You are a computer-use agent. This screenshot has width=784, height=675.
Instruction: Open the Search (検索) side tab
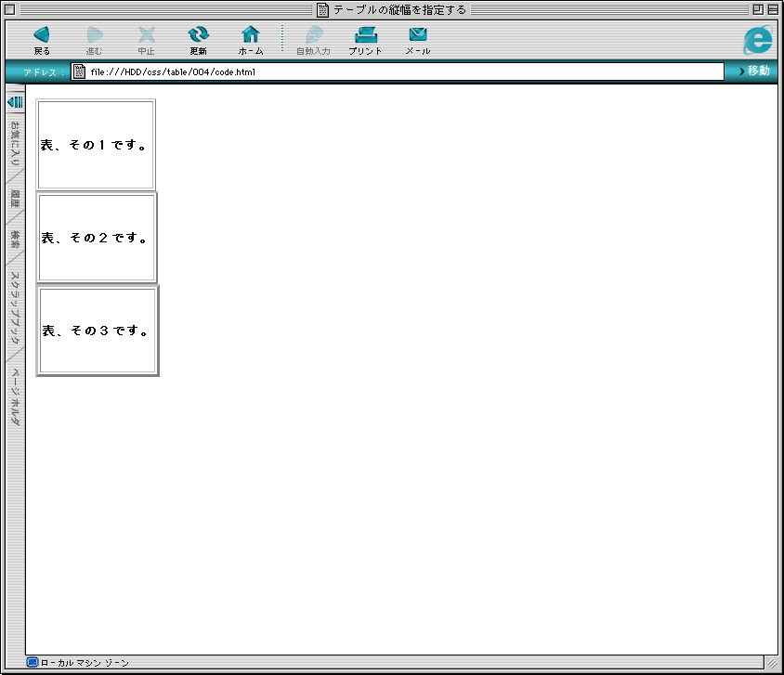(15, 240)
